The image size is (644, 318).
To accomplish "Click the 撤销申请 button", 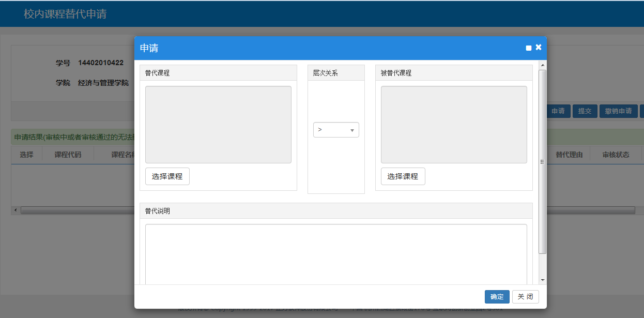I will coord(618,111).
